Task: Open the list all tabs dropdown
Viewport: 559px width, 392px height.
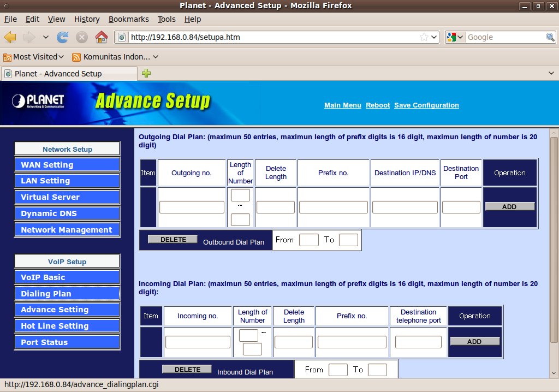Action: (x=551, y=74)
